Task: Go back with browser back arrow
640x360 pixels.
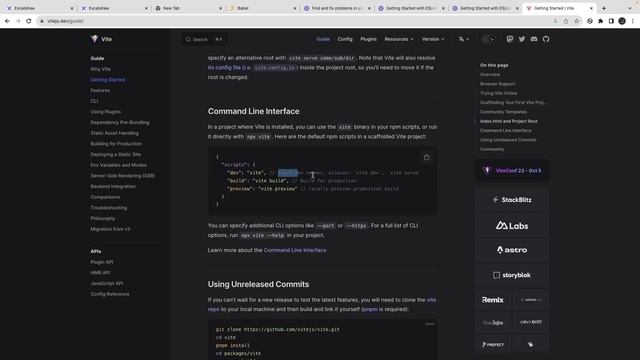Action: 7,21
